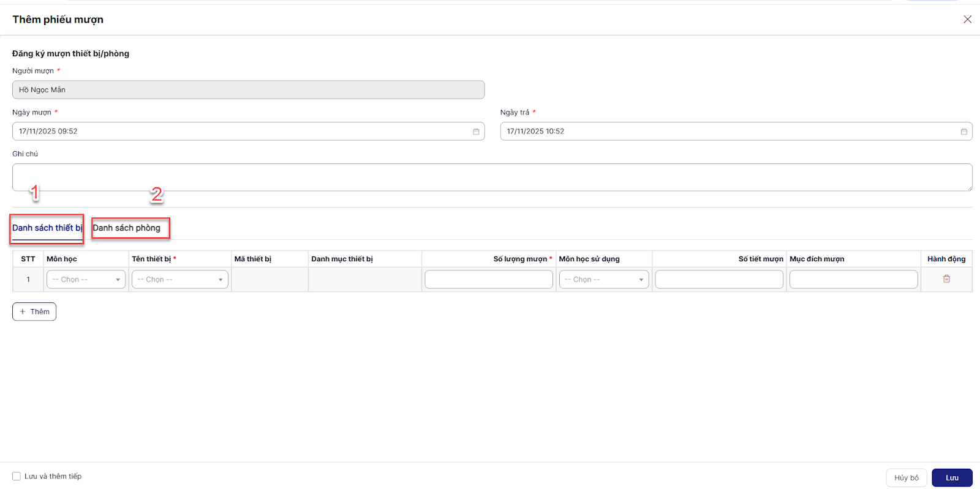This screenshot has width=980, height=489.
Task: Click the Thêm button with plus icon
Action: (x=34, y=312)
